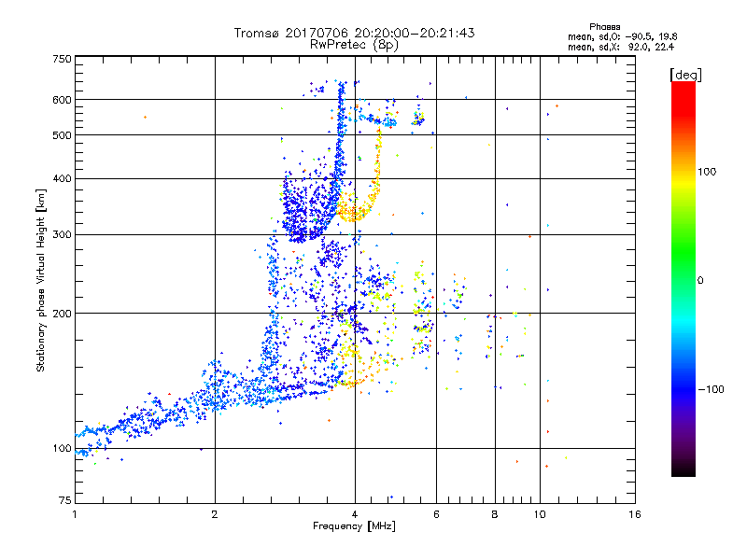Click the colorbar '100' tick label
The height and width of the screenshot is (560, 747).
[707, 172]
